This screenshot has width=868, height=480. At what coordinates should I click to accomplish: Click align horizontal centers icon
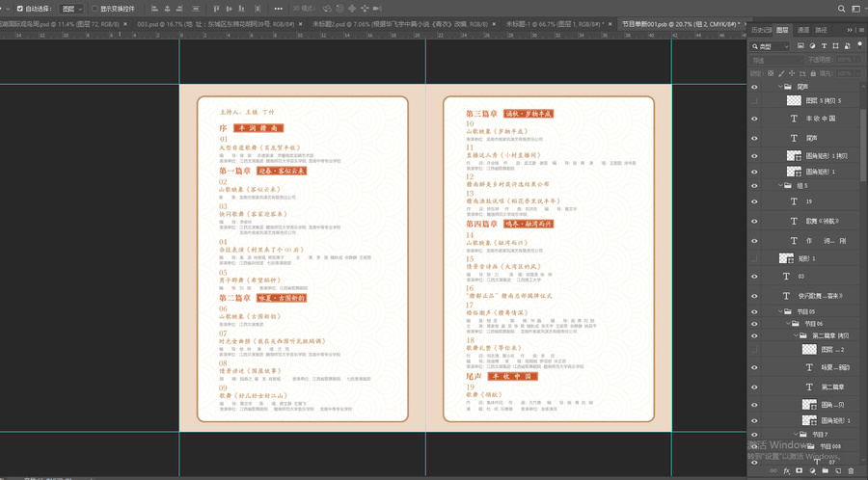167,9
